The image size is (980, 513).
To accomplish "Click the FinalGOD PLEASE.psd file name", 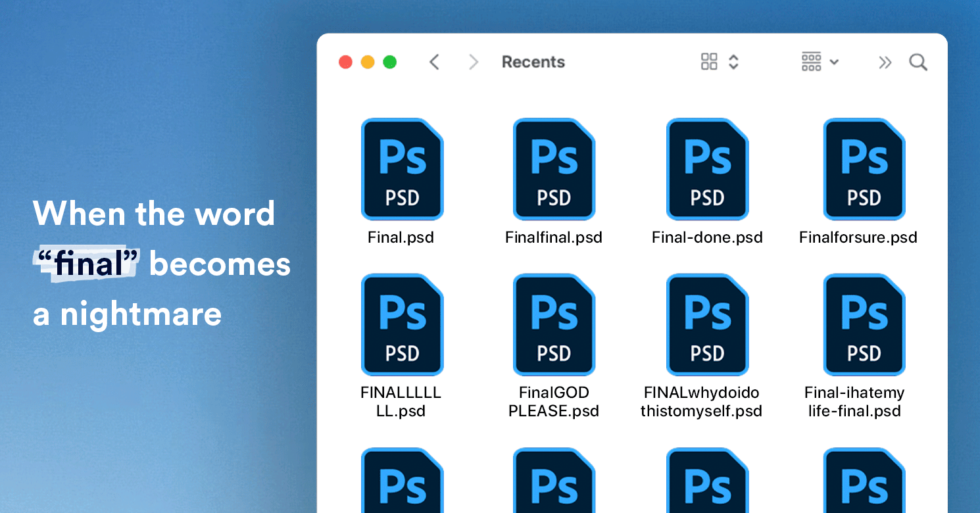I will click(554, 402).
